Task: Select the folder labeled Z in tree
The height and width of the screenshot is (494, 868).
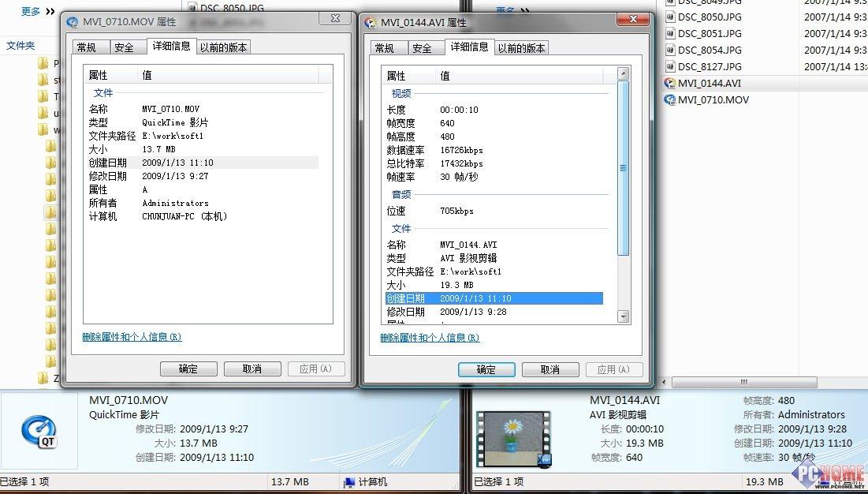Action: tap(49, 378)
